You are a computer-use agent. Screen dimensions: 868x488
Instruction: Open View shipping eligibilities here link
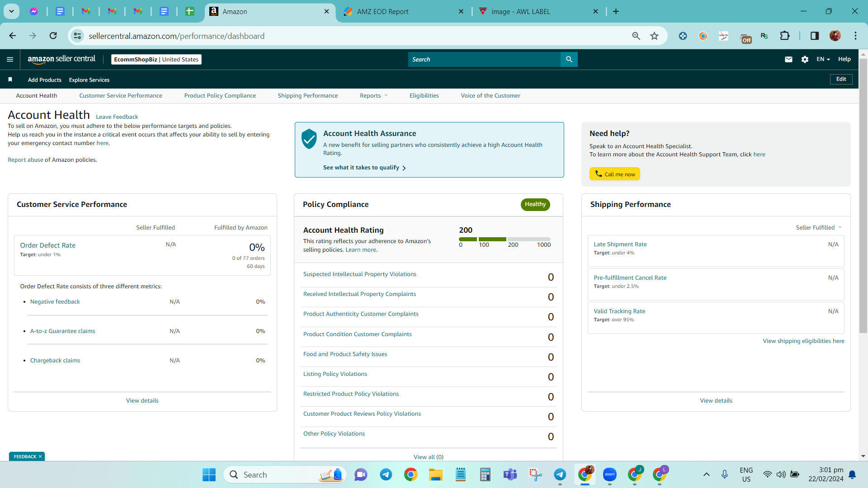804,341
